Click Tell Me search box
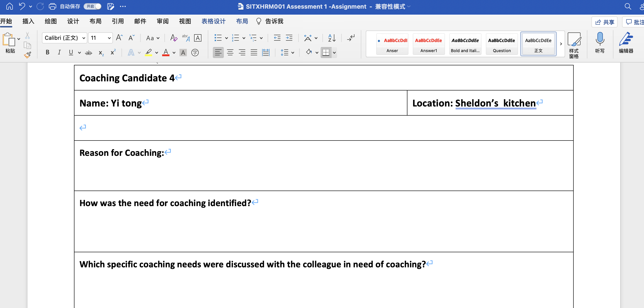644x308 pixels. (270, 21)
